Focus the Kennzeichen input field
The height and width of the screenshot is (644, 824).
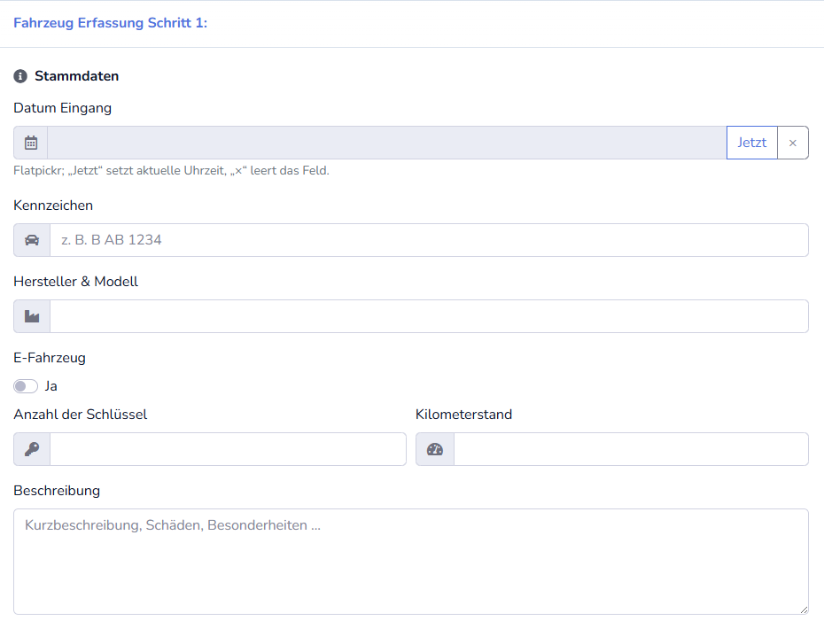click(x=429, y=240)
